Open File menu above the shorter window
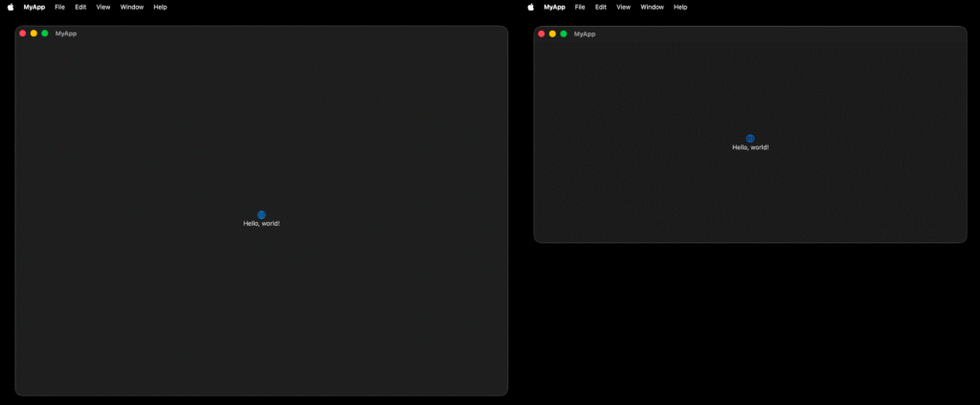The height and width of the screenshot is (405, 980). [580, 7]
